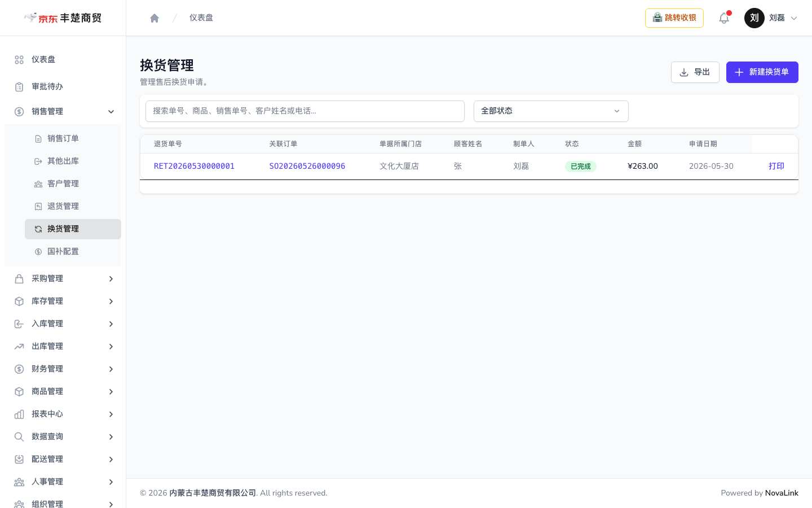Click the 仪表盘 breadcrumb text
Viewport: 812px width, 508px height.
(201, 18)
